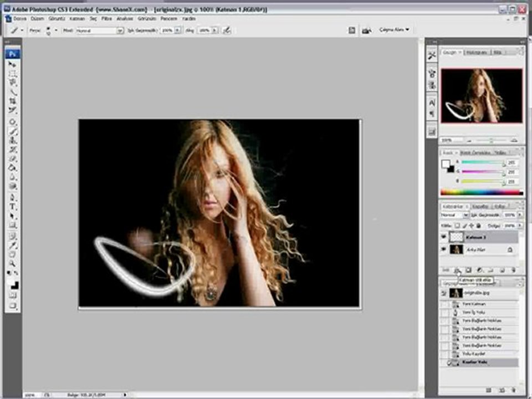The width and height of the screenshot is (532, 399).
Task: Select the Zoom magnifier tool
Action: [12, 263]
